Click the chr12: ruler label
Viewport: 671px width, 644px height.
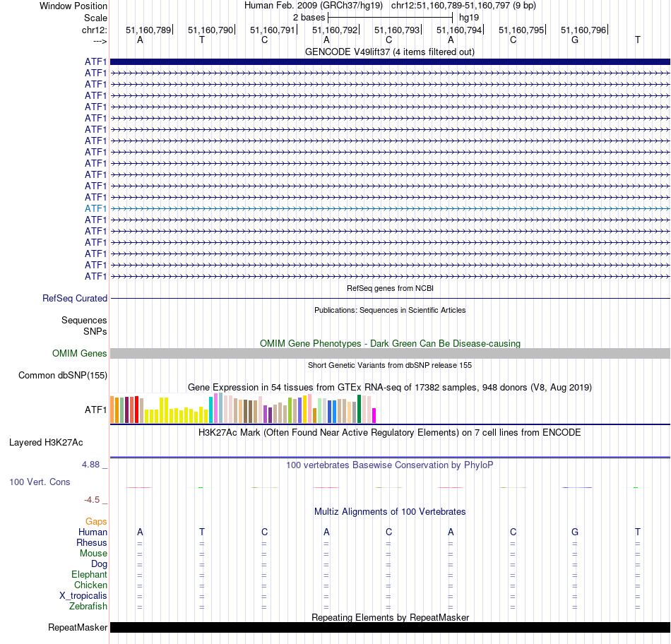tap(94, 30)
